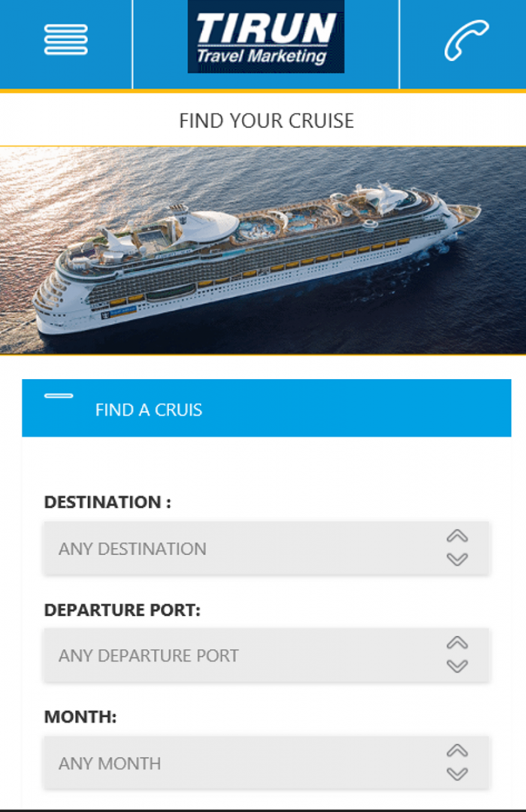
Task: Tap the phone call icon
Action: coord(466,40)
